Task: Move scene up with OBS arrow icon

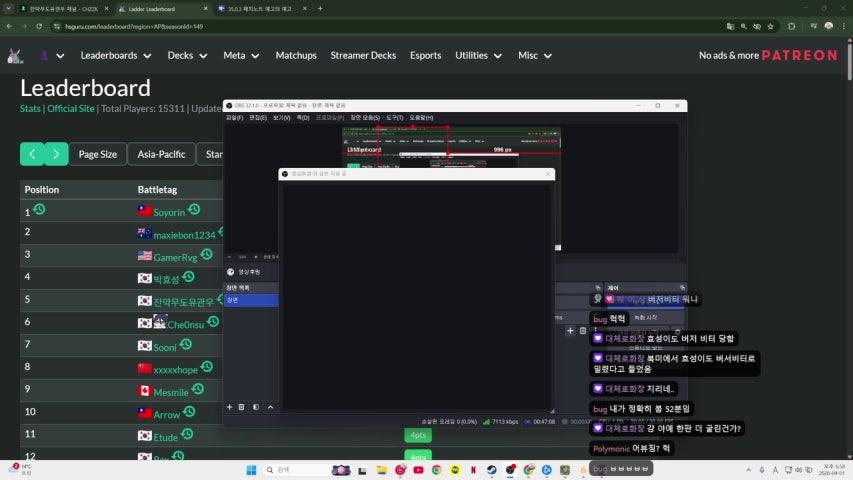Action: [x=270, y=407]
